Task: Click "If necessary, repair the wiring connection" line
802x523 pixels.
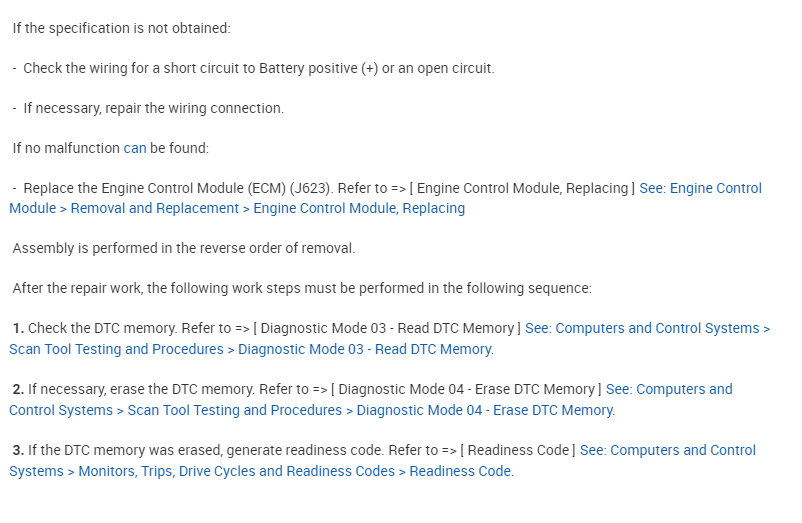Action: coord(153,108)
